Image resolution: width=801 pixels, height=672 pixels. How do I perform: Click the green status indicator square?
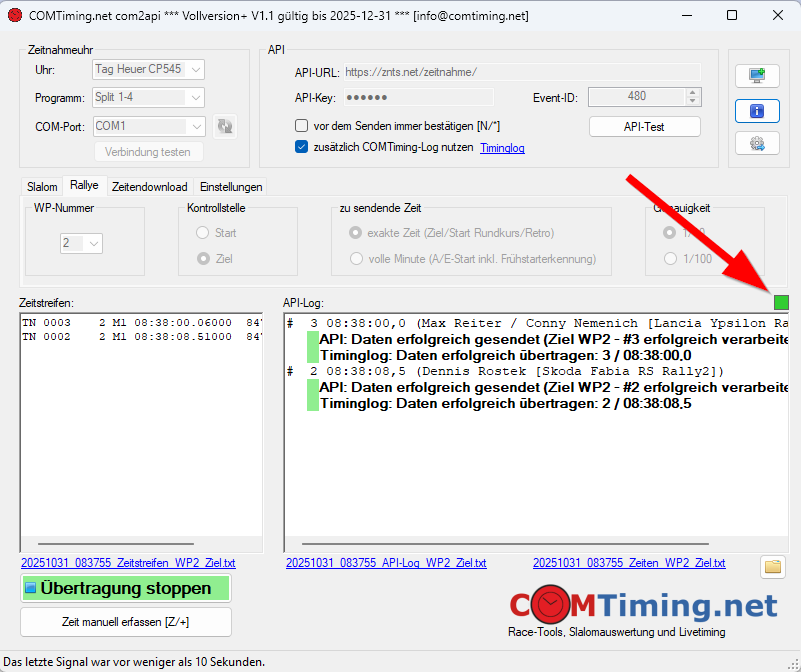tap(781, 302)
